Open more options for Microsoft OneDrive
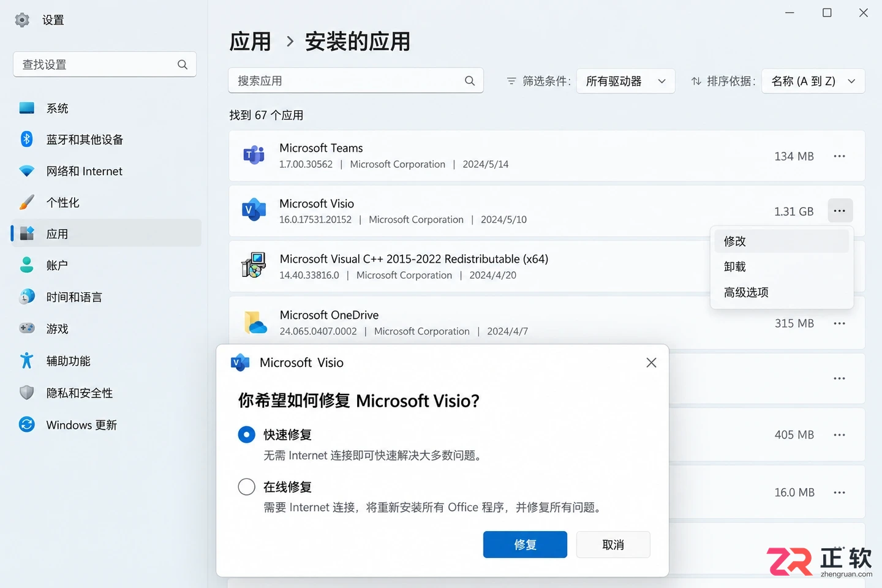882x588 pixels. [x=839, y=323]
